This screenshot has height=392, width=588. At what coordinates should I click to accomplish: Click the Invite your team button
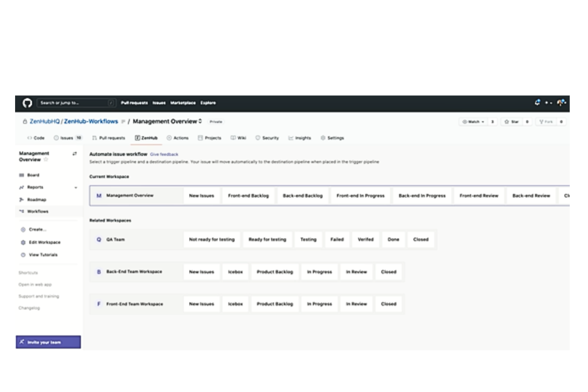(x=48, y=342)
